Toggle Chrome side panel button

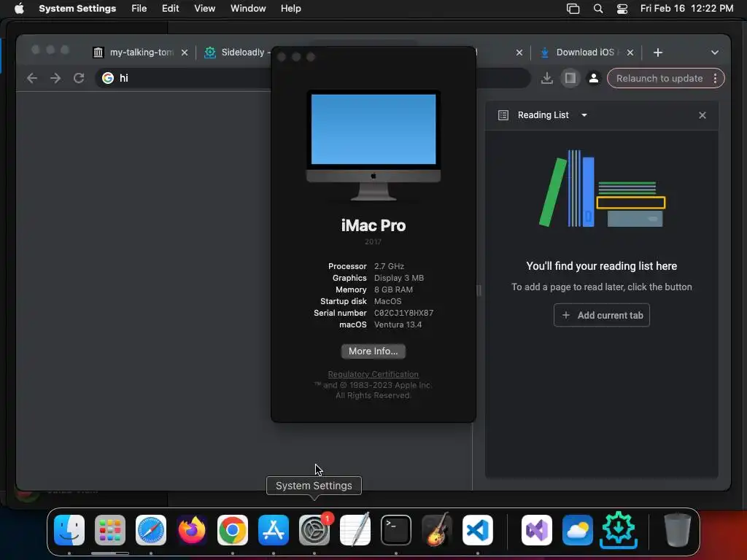570,78
